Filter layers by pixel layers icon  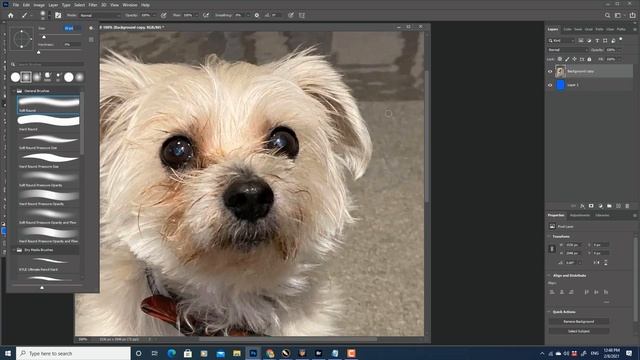[x=581, y=40]
